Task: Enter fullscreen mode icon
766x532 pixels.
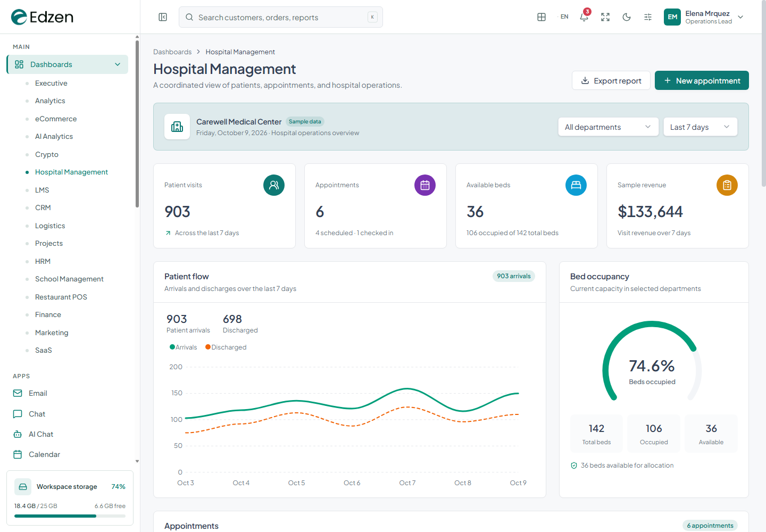Action: [x=605, y=17]
